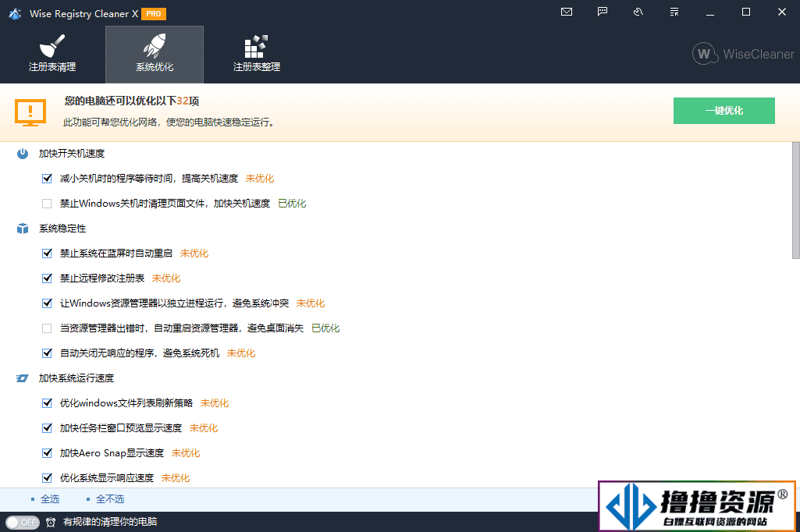Image resolution: width=800 pixels, height=532 pixels.
Task: Click 未优化 status after 自动关闭无响应的程序
Action: coord(241,353)
